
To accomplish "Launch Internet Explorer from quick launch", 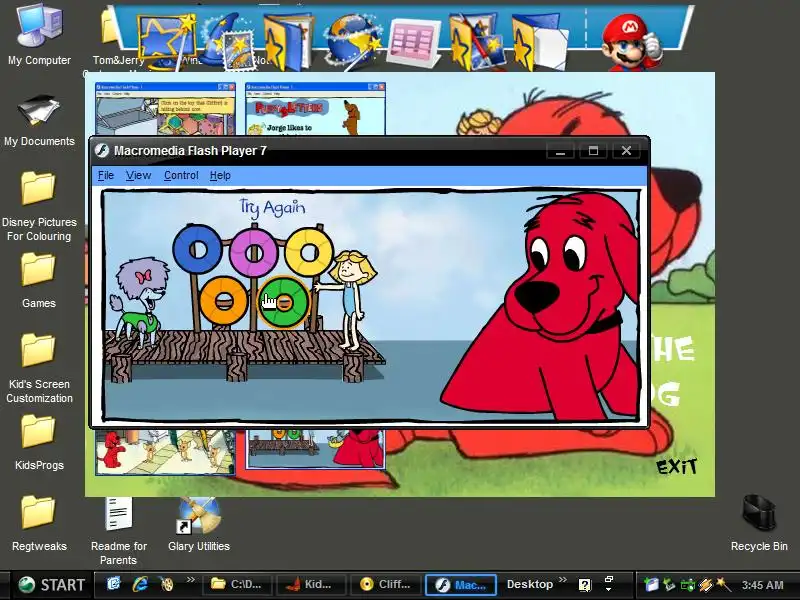I will [140, 584].
